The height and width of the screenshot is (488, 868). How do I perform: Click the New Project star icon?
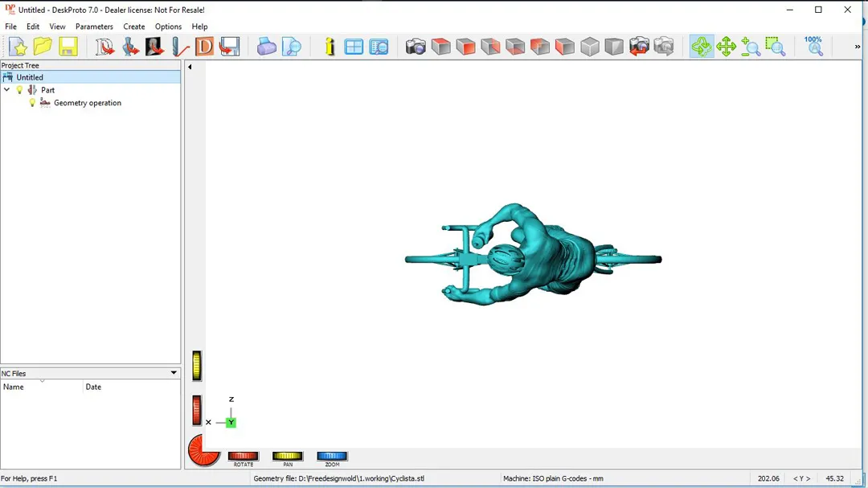[x=18, y=47]
